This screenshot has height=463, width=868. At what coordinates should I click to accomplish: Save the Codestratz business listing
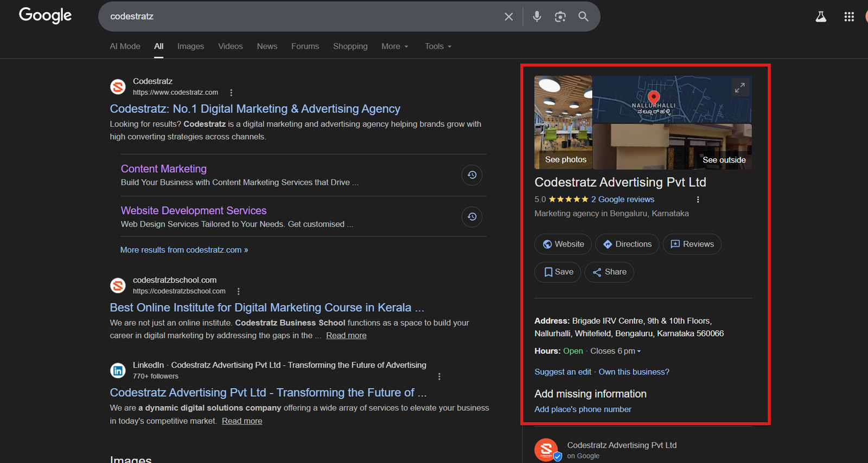558,272
